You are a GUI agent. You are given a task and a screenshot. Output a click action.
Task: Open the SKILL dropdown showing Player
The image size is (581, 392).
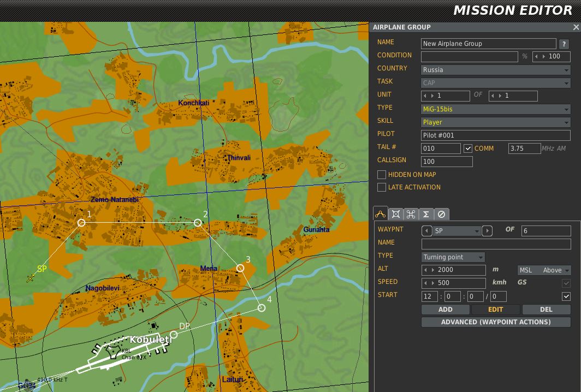tap(495, 122)
